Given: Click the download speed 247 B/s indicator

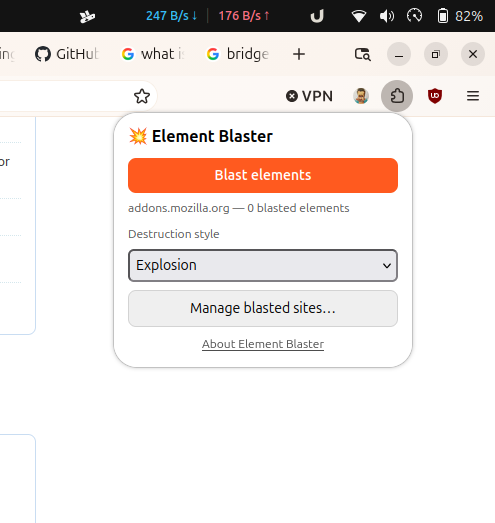Looking at the screenshot, I should (171, 16).
